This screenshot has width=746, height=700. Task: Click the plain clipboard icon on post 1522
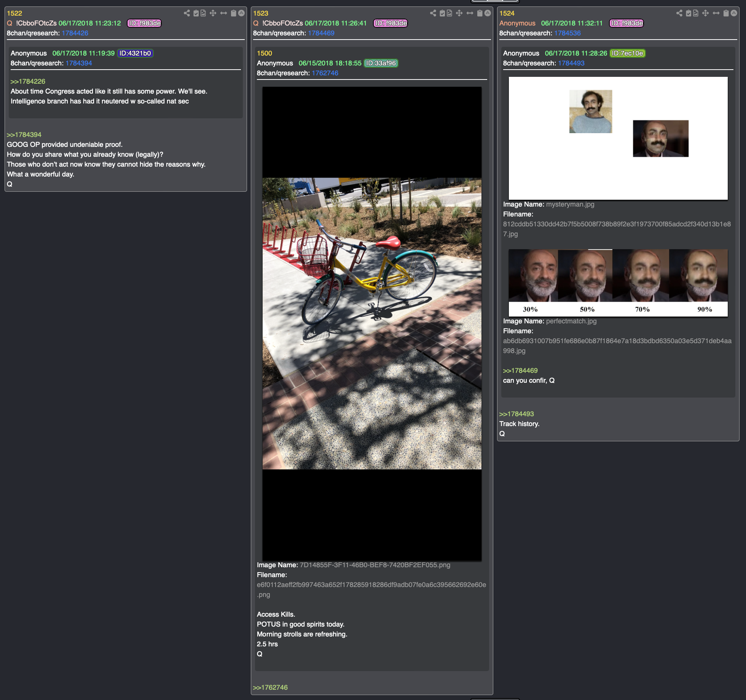tap(234, 13)
